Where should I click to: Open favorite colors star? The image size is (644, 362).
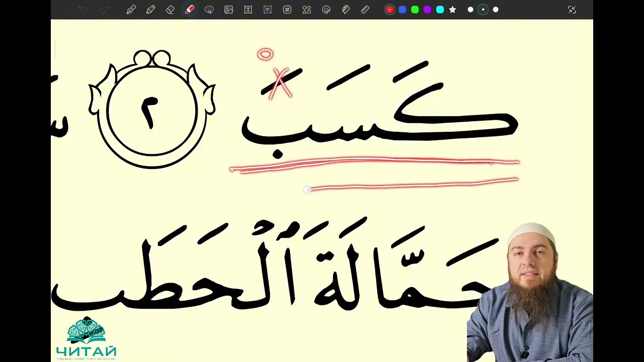pos(452,10)
